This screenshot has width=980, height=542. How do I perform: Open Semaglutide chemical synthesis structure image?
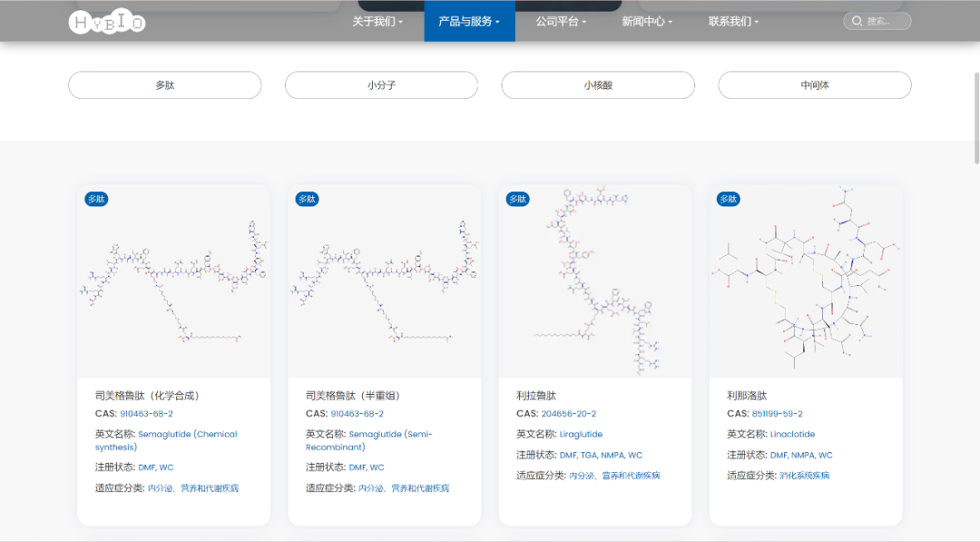(173, 282)
